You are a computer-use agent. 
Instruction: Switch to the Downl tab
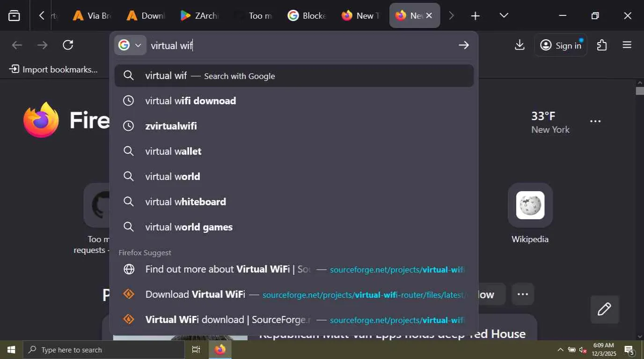(x=146, y=16)
